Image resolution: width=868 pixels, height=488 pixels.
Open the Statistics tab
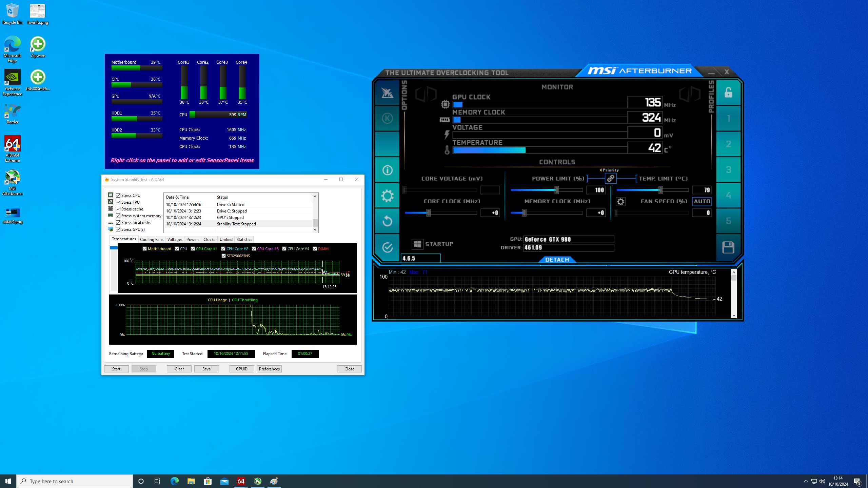244,239
